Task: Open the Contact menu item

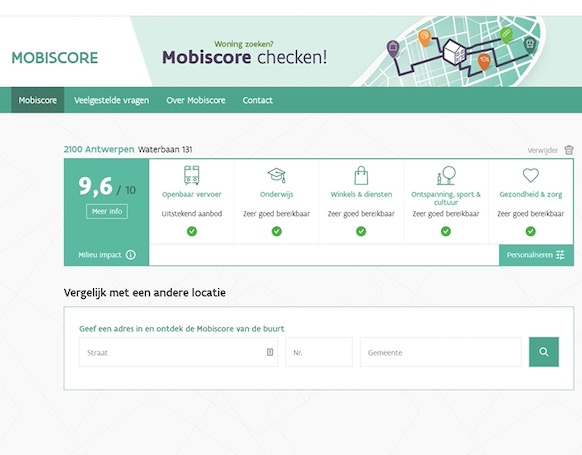Action: coord(258,100)
